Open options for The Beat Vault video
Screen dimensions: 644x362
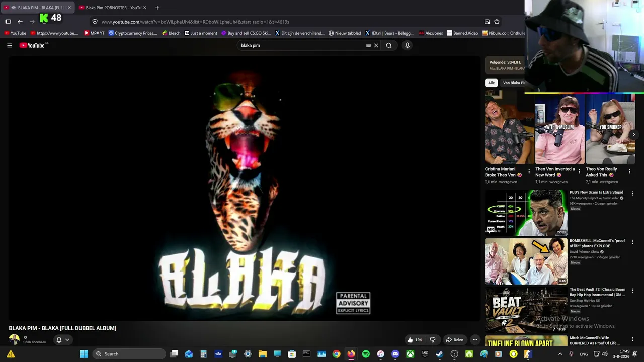(x=632, y=291)
